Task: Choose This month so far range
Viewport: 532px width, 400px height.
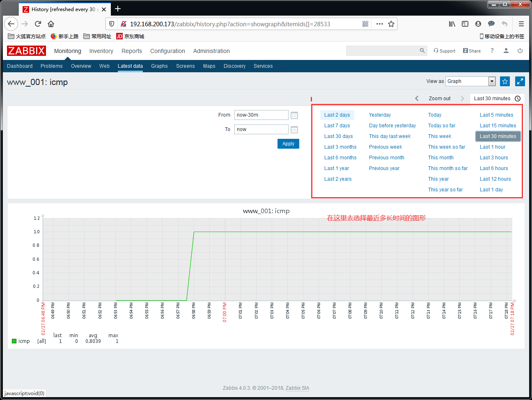Action: (448, 168)
